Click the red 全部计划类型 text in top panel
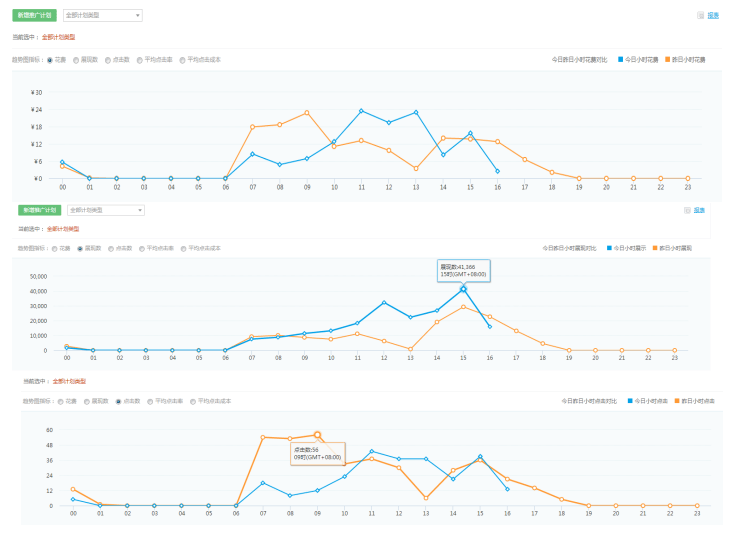This screenshot has height=543, width=751. click(x=59, y=37)
